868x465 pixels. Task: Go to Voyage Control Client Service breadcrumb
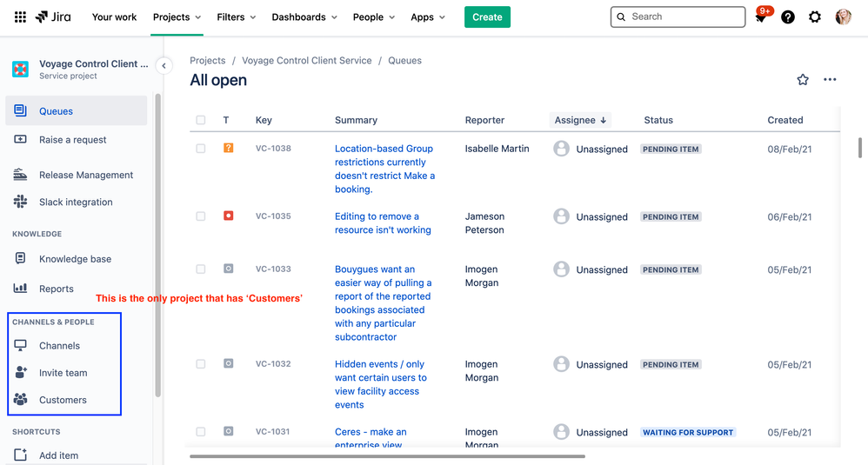307,60
